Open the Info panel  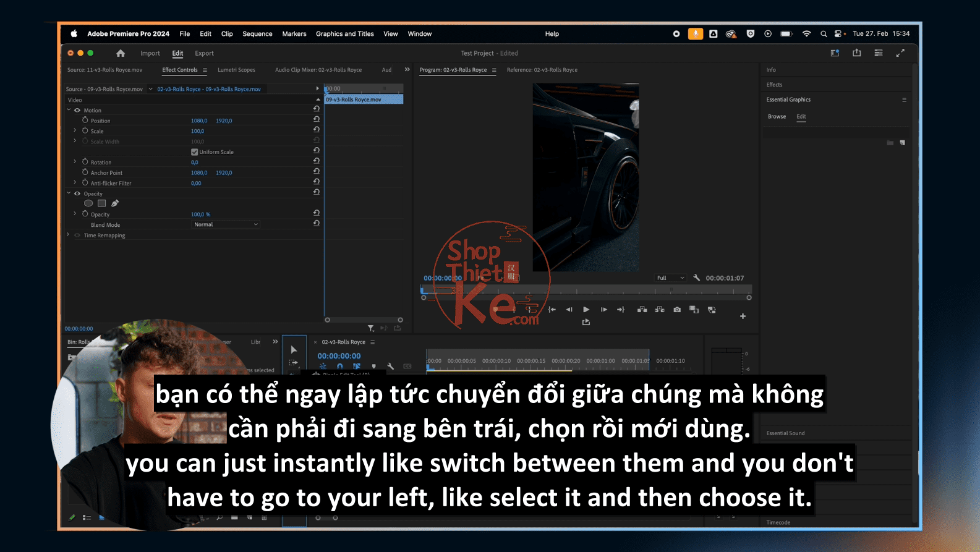click(771, 70)
